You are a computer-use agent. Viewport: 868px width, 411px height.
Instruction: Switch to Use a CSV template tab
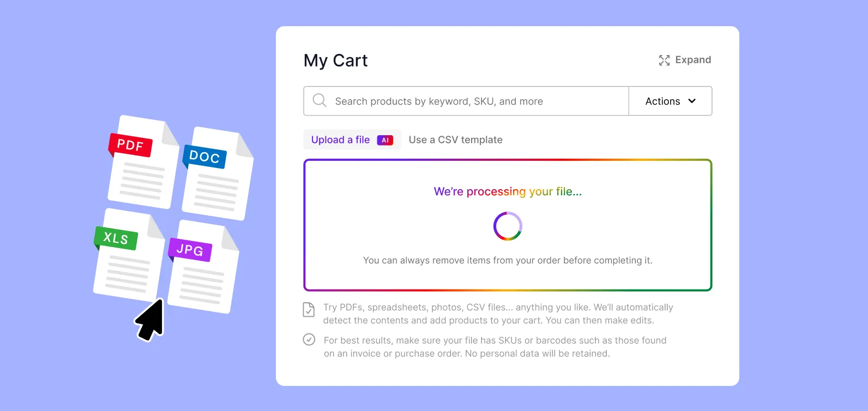tap(456, 140)
